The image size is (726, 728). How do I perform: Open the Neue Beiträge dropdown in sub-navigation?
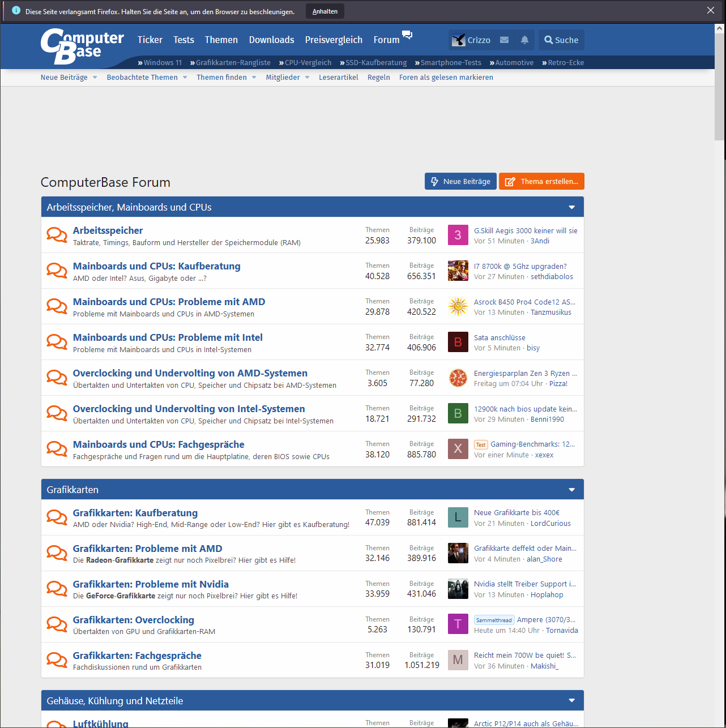tap(95, 78)
